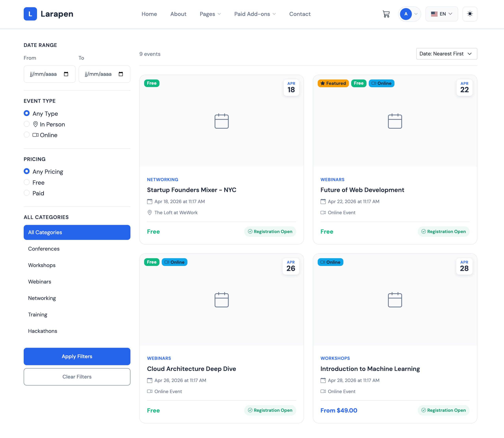504x438 pixels.
Task: Click the Clear Filters button
Action: [77, 377]
